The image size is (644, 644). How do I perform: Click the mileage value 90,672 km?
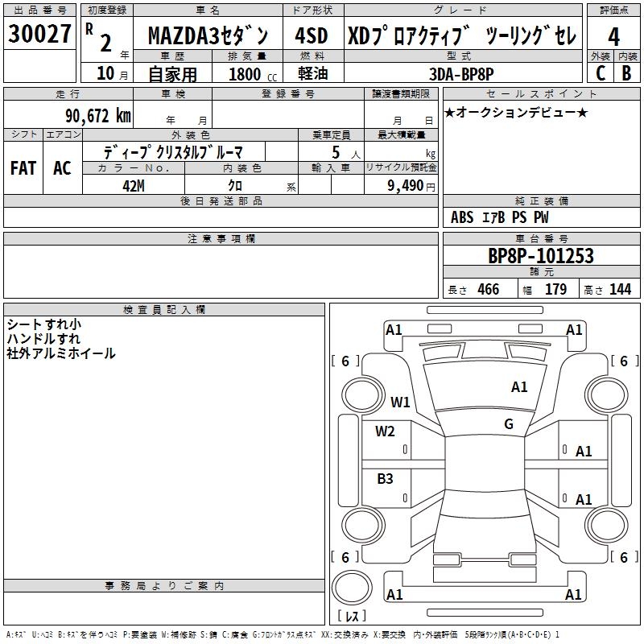[x=98, y=116]
